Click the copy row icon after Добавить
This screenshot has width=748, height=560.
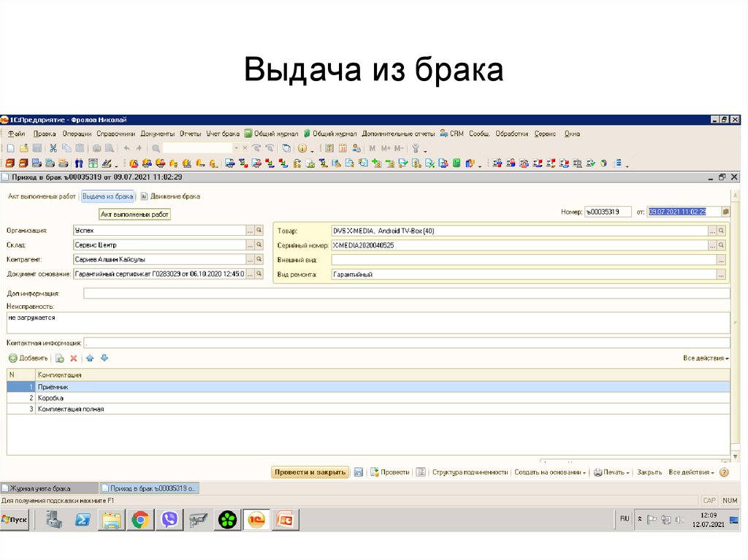click(x=60, y=358)
